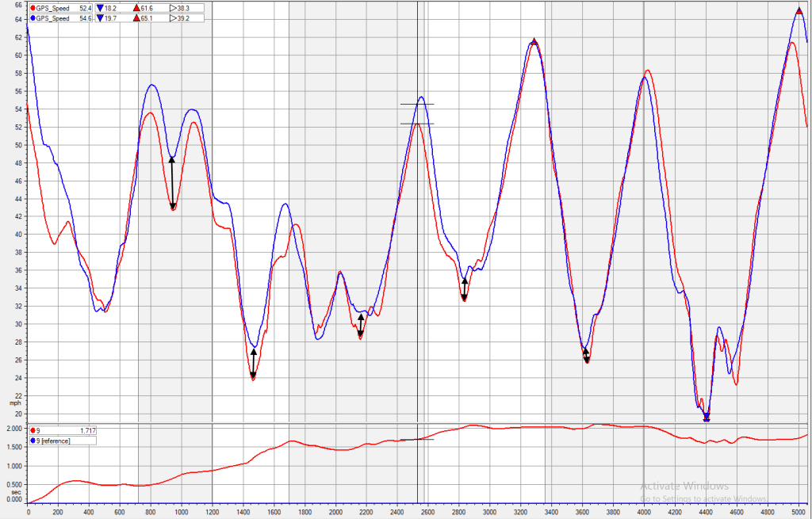Click the blue GPS_Speed legend dot
Image resolution: width=812 pixels, height=519 pixels.
(x=32, y=17)
